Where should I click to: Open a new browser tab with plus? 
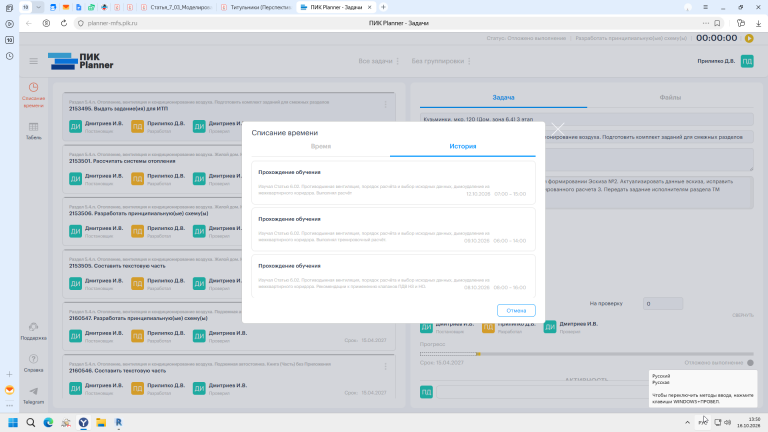pos(383,7)
